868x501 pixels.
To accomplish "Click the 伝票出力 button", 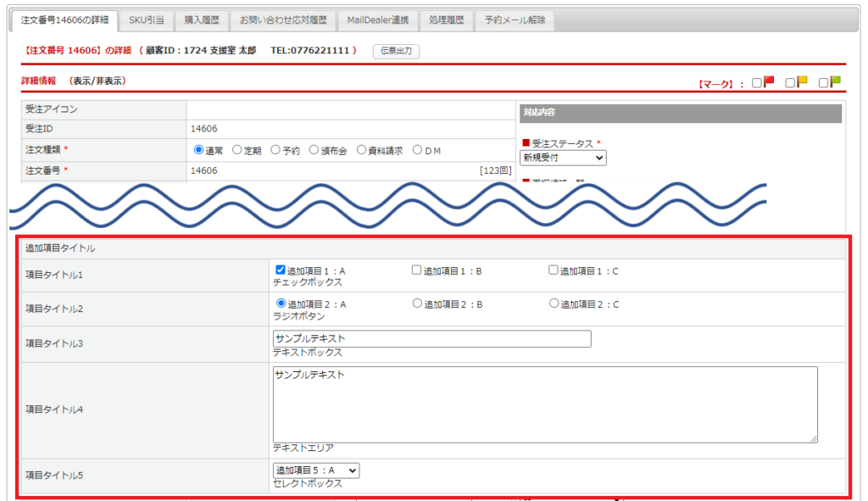I will click(396, 51).
